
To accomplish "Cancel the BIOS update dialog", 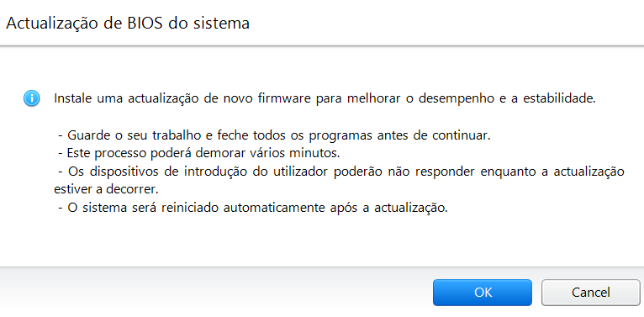I will [x=590, y=293].
